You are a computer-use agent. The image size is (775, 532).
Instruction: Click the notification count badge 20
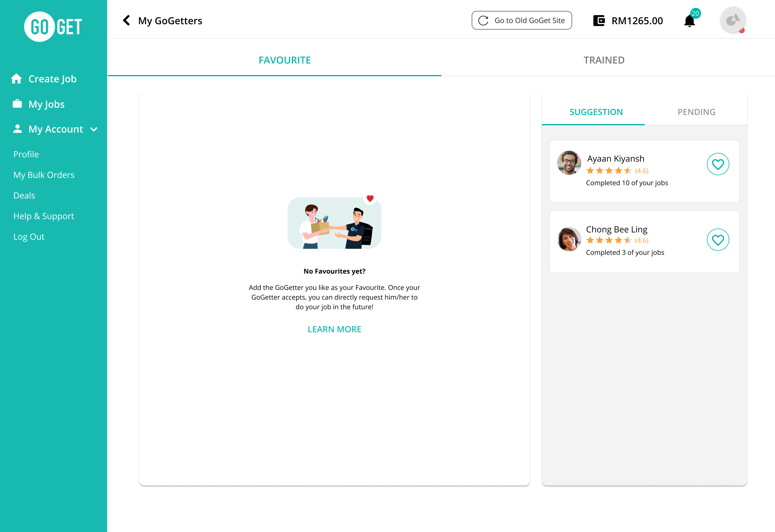tap(695, 13)
